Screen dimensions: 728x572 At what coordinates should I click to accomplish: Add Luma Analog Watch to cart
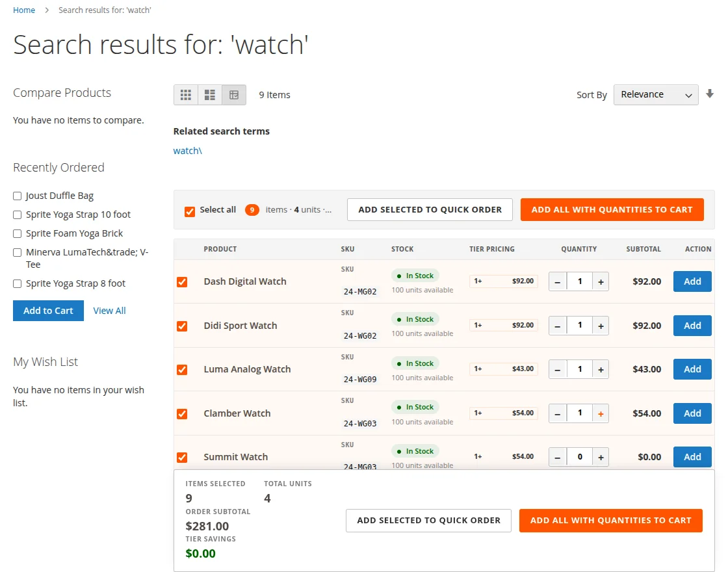692,369
